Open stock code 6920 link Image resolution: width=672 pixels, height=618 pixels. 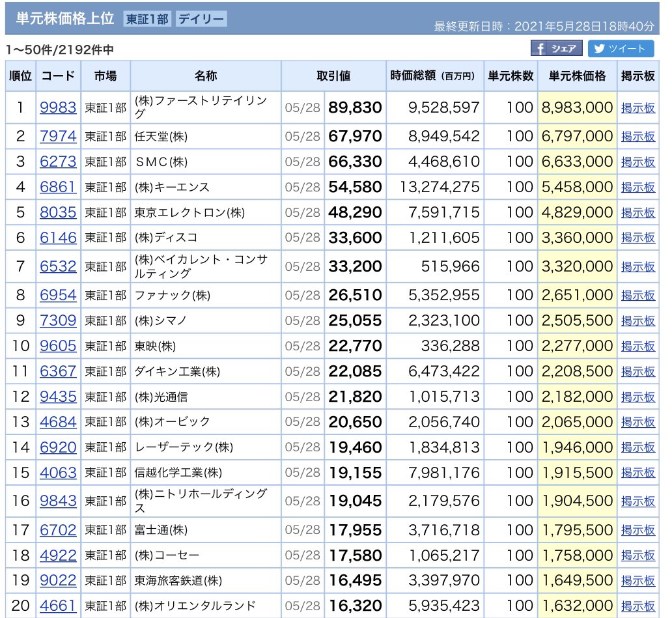click(58, 447)
